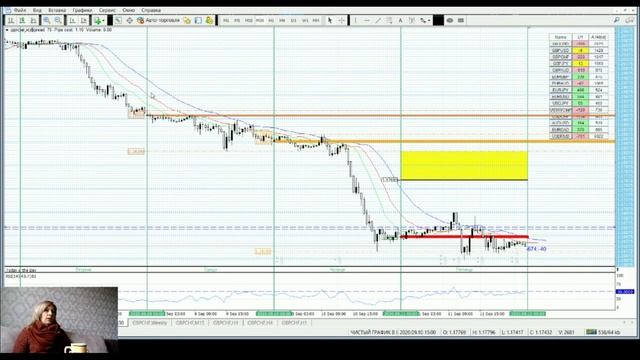Viewport: 640px width, 360px height.
Task: Switch chart to line chart type
Action: click(33, 20)
